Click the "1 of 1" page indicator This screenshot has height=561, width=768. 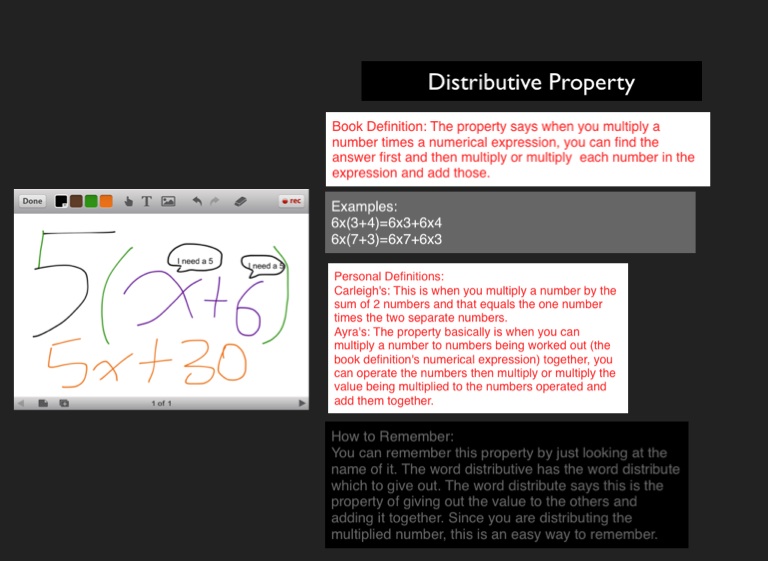(x=162, y=403)
